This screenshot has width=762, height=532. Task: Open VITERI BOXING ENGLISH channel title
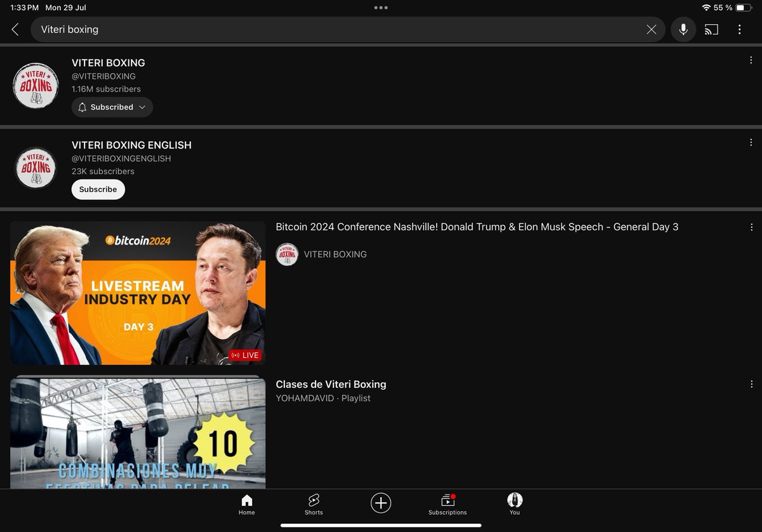(131, 145)
